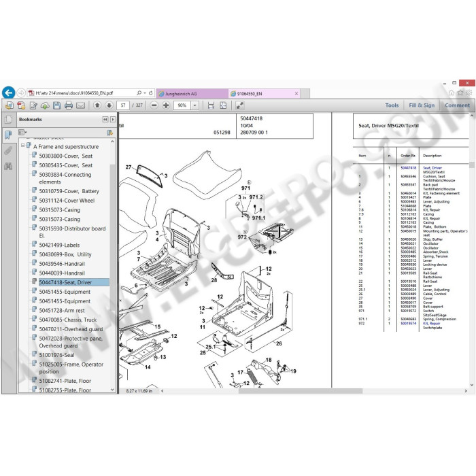Open bookmark 50303800-Cover, Seat
The height and width of the screenshot is (476, 476).
[65, 156]
